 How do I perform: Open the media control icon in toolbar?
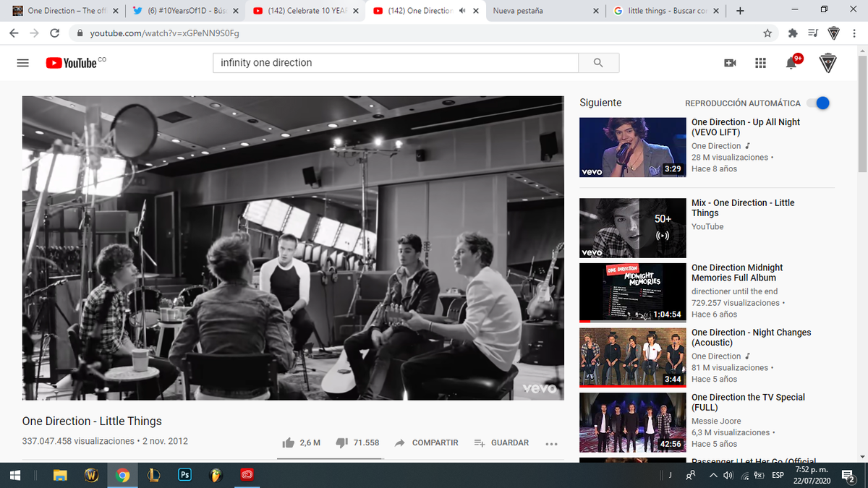click(812, 33)
